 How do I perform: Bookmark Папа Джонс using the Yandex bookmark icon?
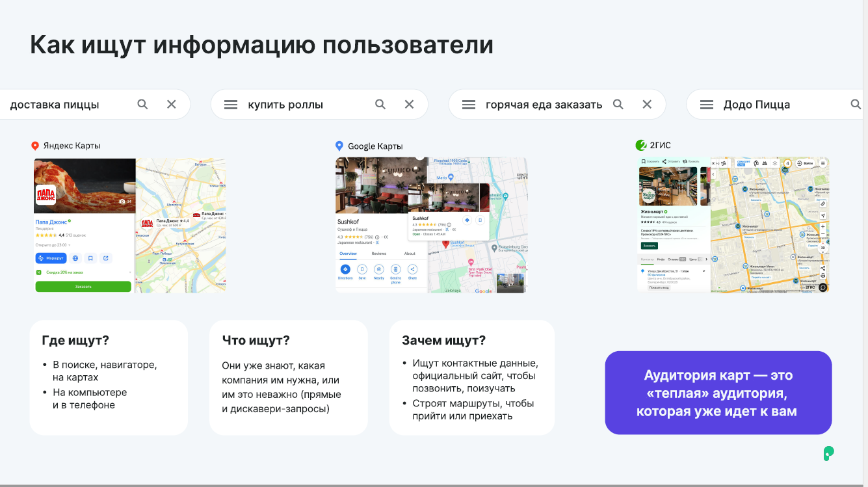tap(90, 258)
